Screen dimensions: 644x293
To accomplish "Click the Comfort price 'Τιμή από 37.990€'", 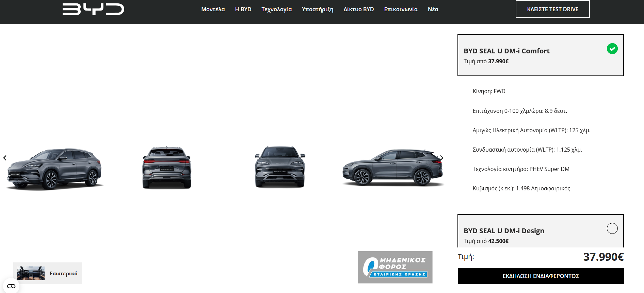I will [486, 61].
